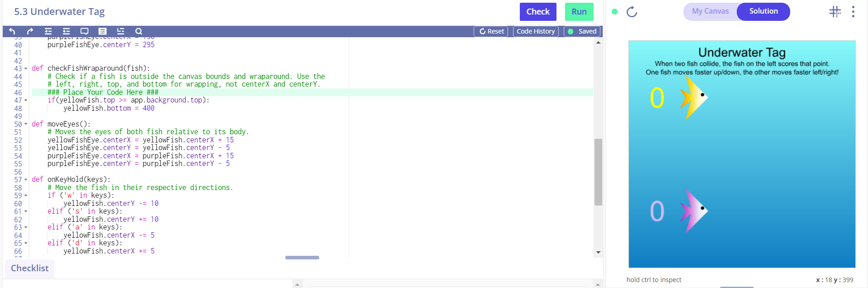Click the x y coordinate readout
Viewport: 868px width, 288px height.
pyautogui.click(x=834, y=280)
